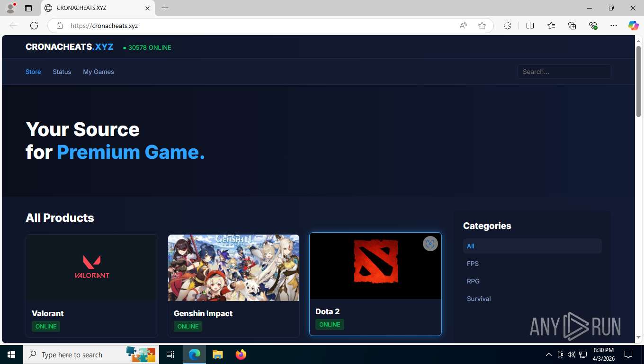Click the taskbar clock showing 8:30 PM
This screenshot has width=644, height=364.
(x=603, y=355)
